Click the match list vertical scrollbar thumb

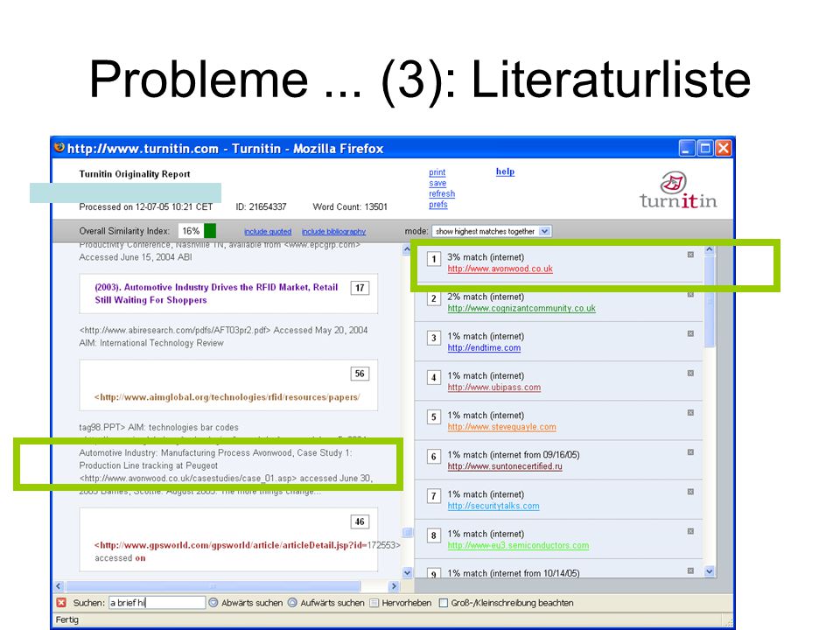coord(710,301)
